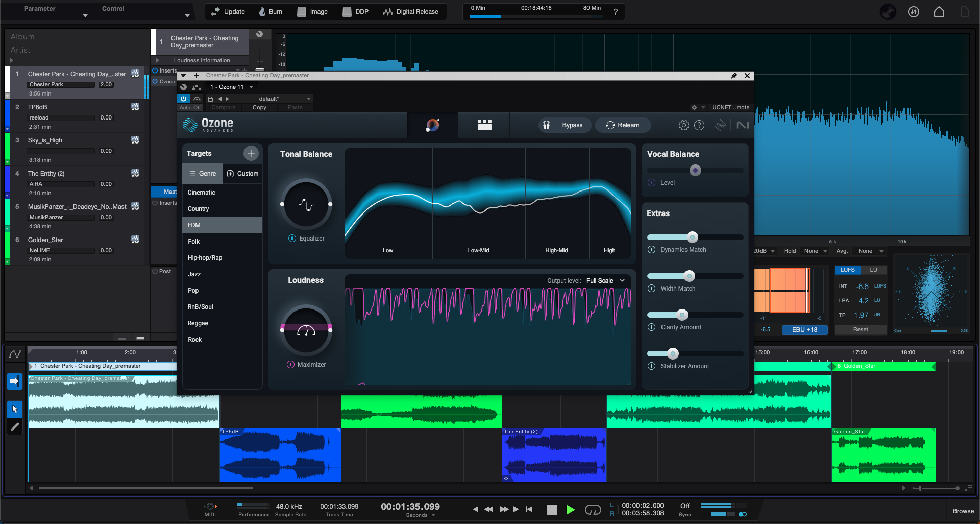The height and width of the screenshot is (524, 980).
Task: Select the Cinematic genre target
Action: tap(222, 193)
